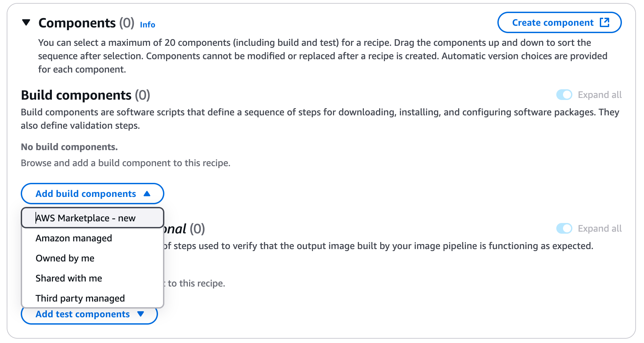Toggle Expand all switch for Build components

564,95
